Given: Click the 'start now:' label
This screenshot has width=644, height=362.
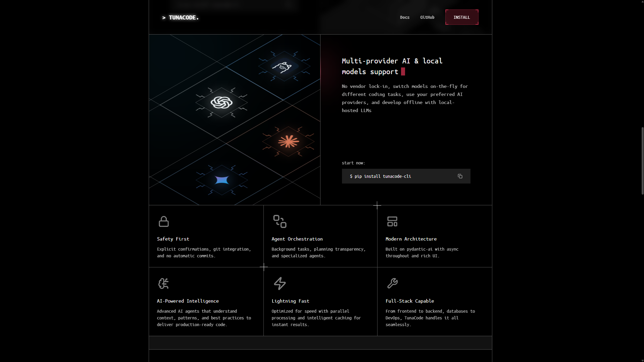Looking at the screenshot, I should click(353, 163).
